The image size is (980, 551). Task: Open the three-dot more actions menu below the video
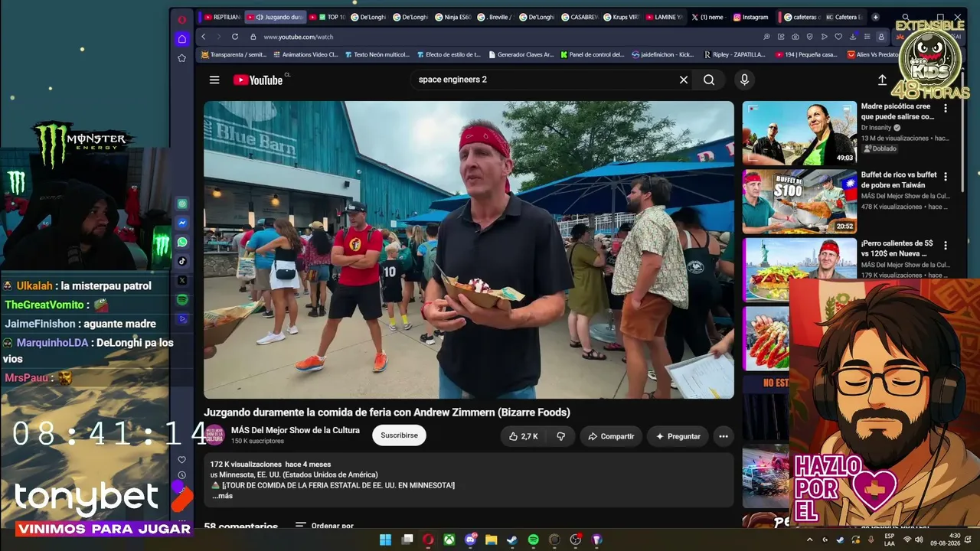pos(723,436)
